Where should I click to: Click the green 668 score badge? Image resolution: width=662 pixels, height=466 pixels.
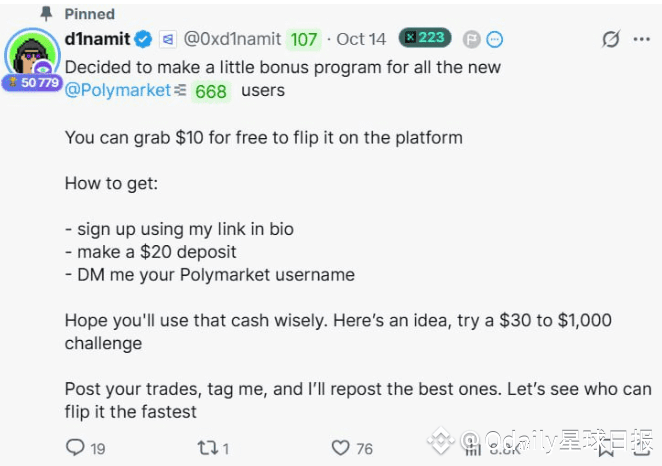[211, 91]
